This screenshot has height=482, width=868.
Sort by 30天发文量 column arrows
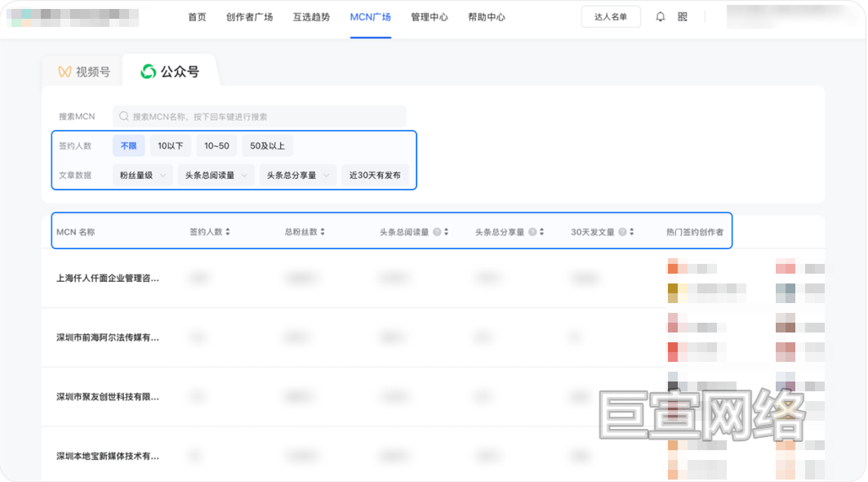tap(632, 232)
